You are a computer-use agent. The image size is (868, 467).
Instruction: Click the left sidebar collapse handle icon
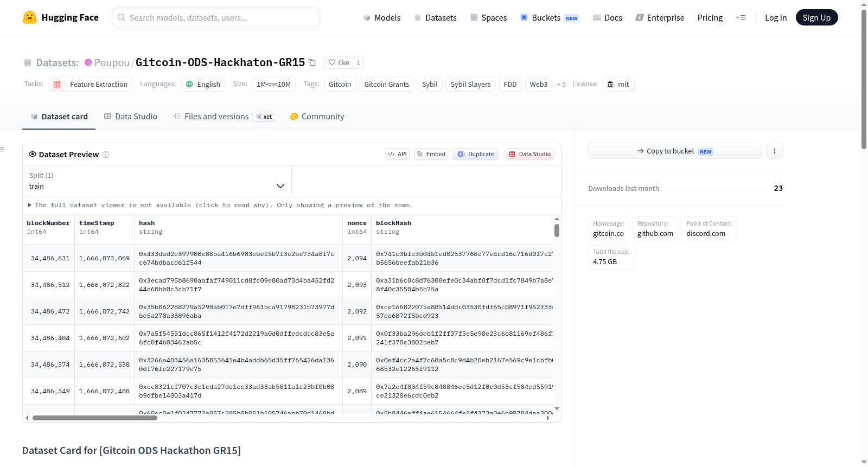(2, 149)
